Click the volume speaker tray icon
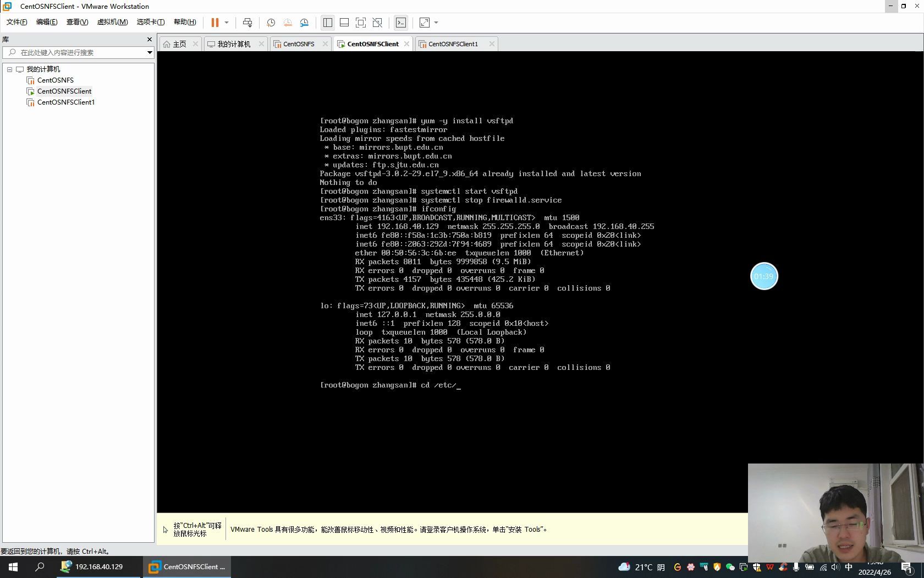Screen dimensions: 924x578 (835, 567)
